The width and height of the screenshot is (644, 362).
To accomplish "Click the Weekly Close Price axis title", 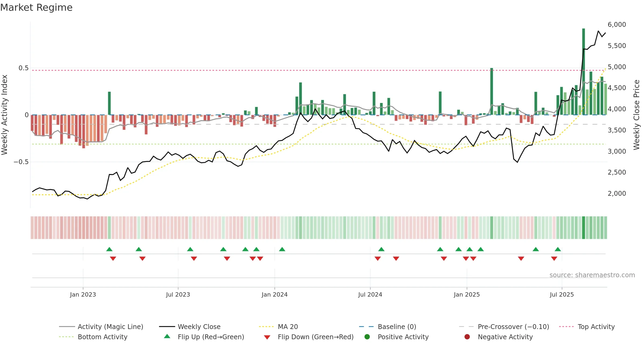I will 636,115.
